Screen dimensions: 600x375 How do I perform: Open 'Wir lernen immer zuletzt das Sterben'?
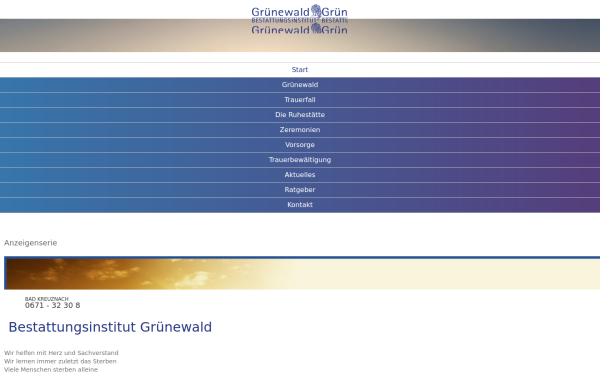pyautogui.click(x=60, y=361)
